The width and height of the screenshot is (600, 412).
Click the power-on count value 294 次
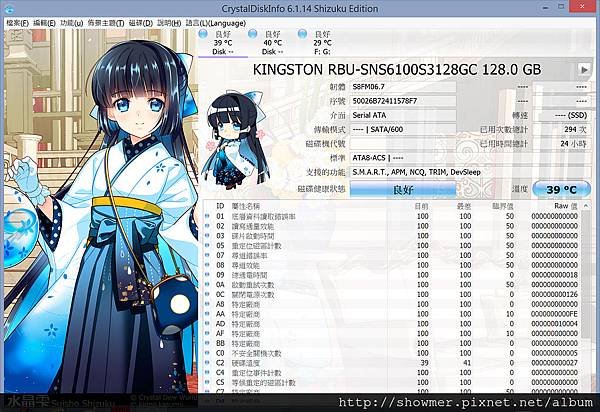(x=561, y=129)
